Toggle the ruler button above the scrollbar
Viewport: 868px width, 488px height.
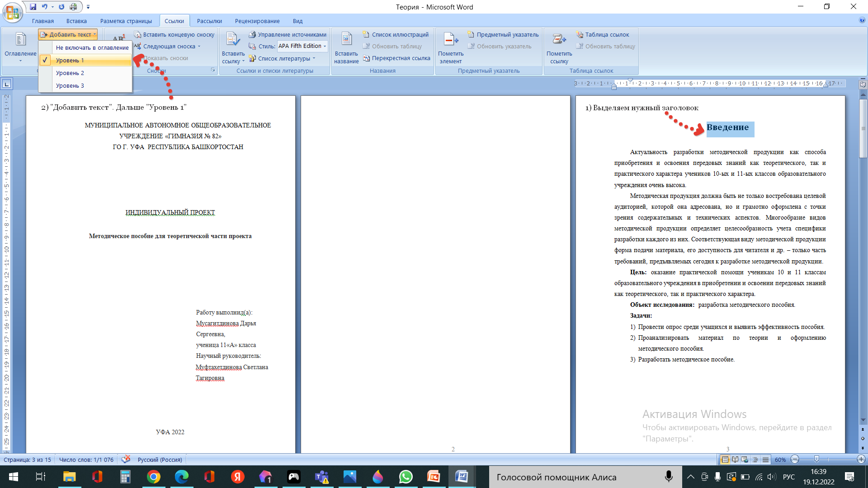863,84
